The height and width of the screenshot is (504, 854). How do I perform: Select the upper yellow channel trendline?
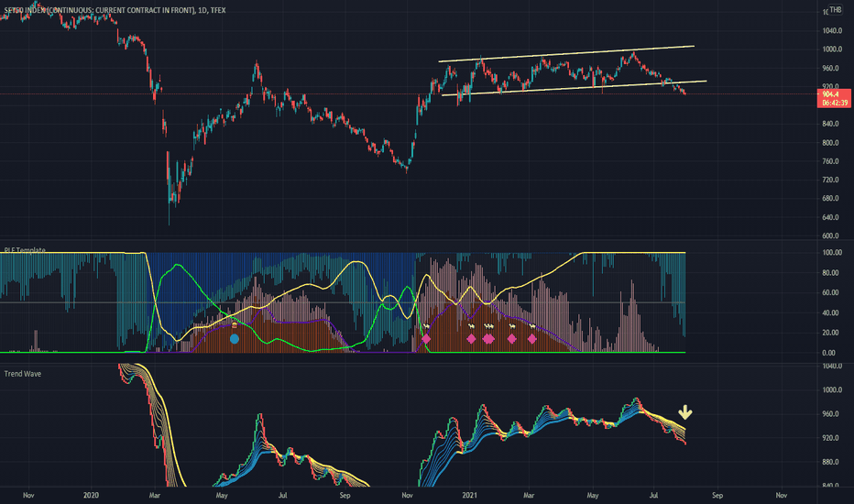(x=566, y=53)
